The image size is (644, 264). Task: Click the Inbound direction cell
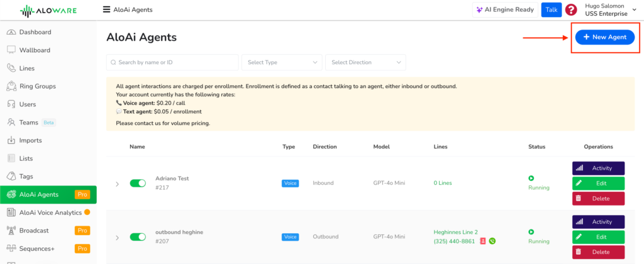coord(323,183)
